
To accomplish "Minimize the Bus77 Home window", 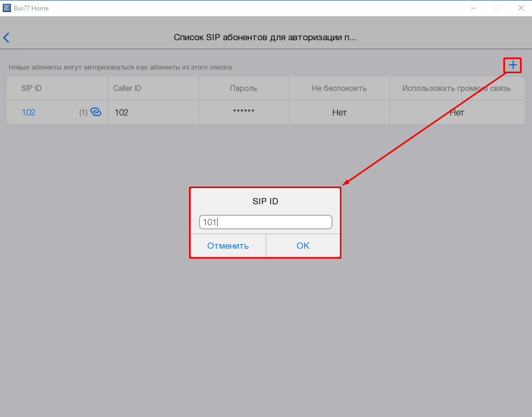I will [473, 8].
